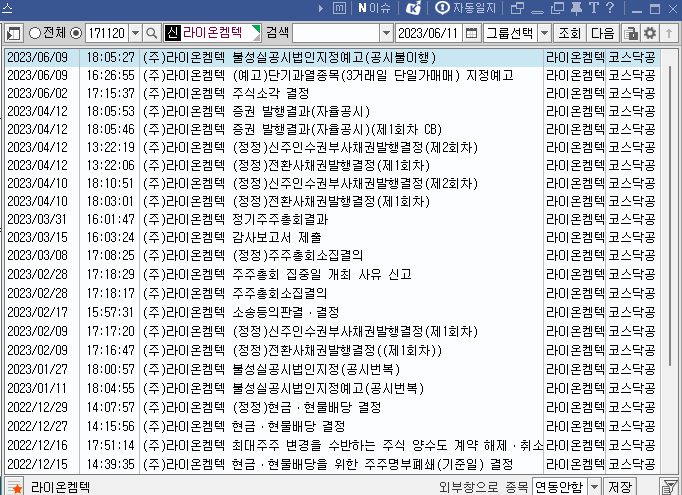Open the 그룹선택 combo box

coord(517,33)
